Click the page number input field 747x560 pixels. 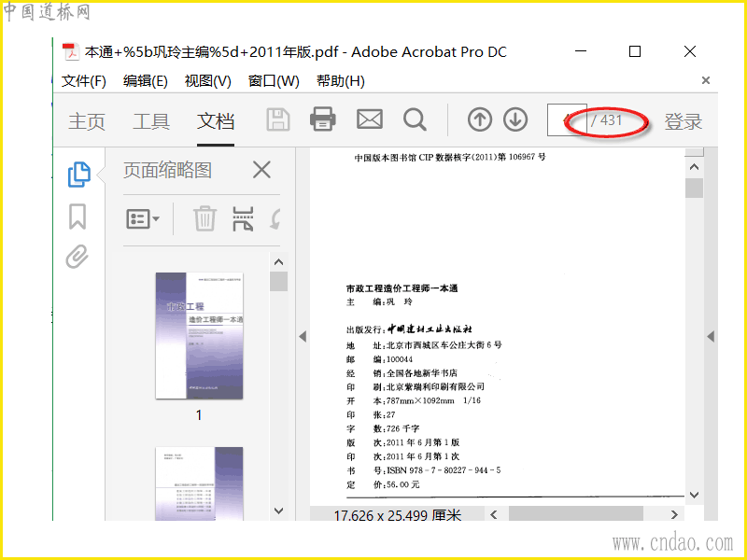pyautogui.click(x=567, y=119)
